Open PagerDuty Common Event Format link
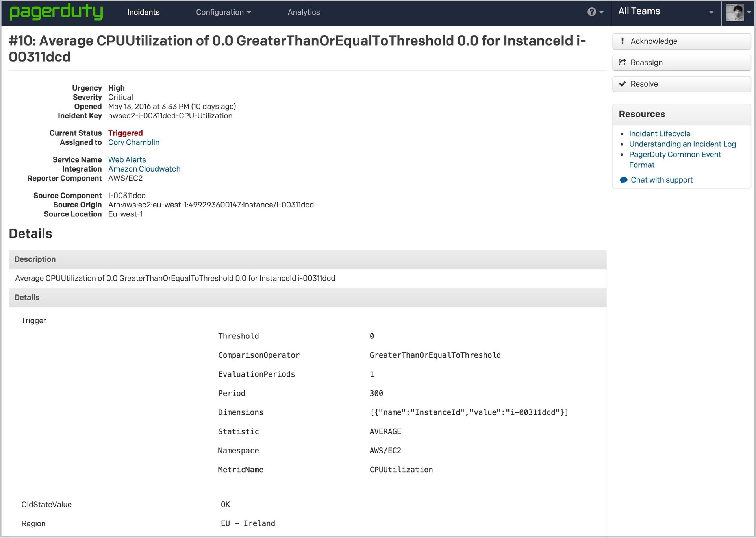Viewport: 756px width, 538px height. [x=675, y=155]
